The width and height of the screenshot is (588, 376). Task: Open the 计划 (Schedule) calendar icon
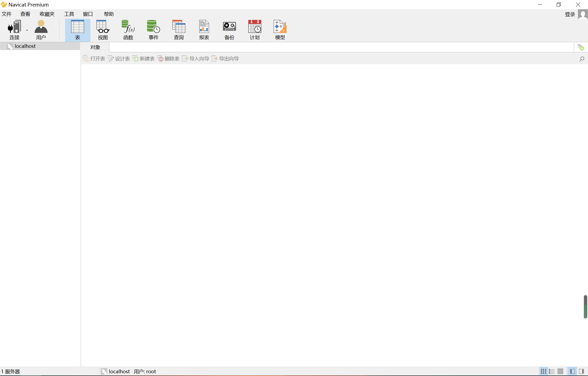(x=255, y=30)
